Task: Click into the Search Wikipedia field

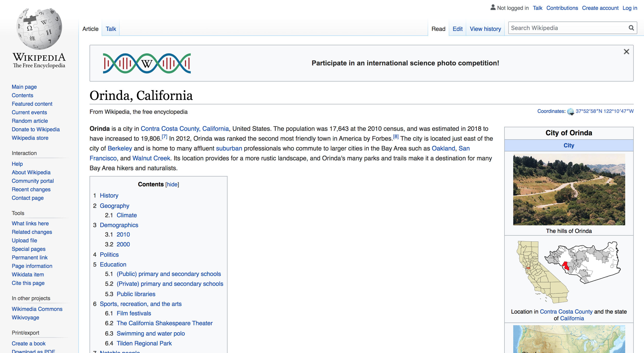Action: point(567,28)
